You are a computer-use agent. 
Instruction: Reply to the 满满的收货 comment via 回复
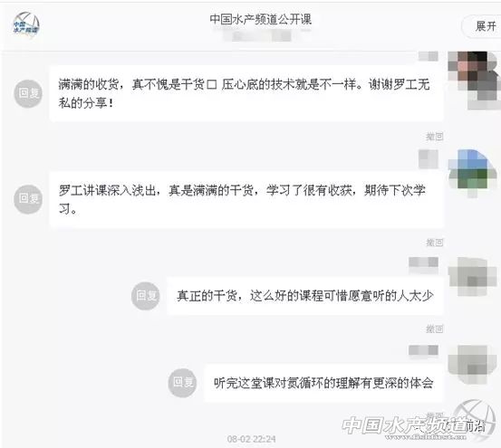[x=28, y=93]
